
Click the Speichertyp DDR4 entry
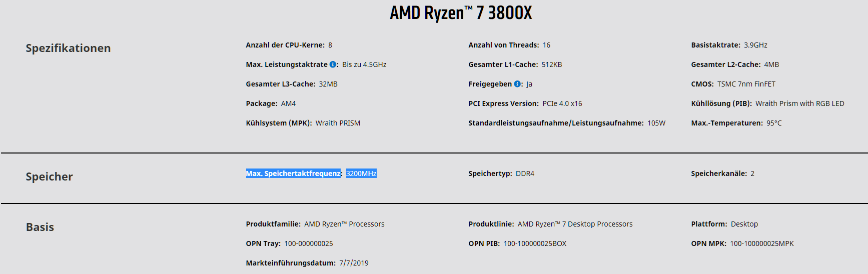[501, 173]
